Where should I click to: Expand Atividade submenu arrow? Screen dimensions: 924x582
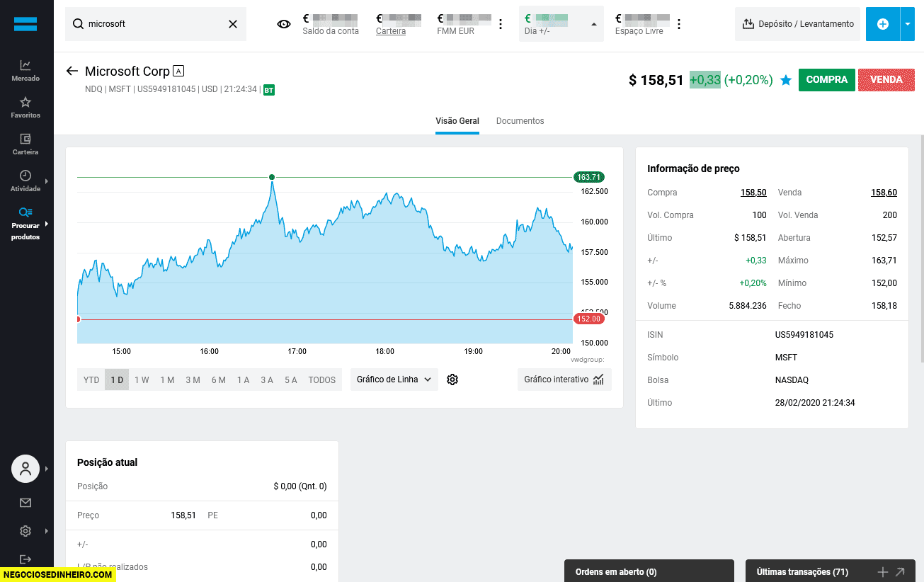coord(47,181)
